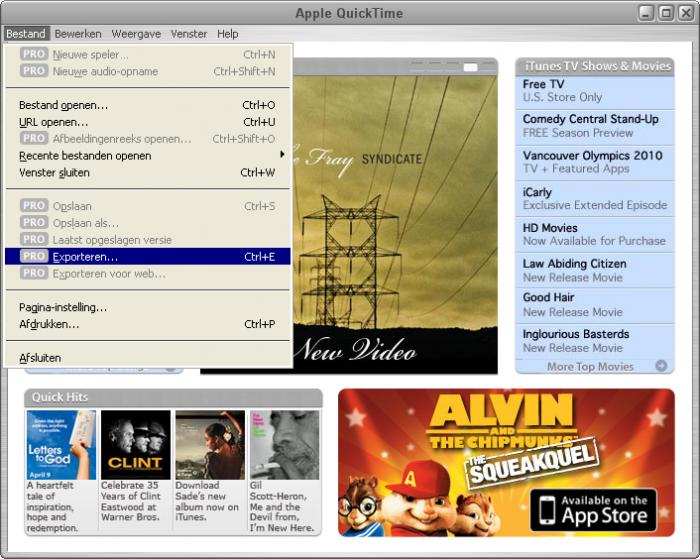The height and width of the screenshot is (559, 700).
Task: Click More Top Movies link
Action: point(590,367)
